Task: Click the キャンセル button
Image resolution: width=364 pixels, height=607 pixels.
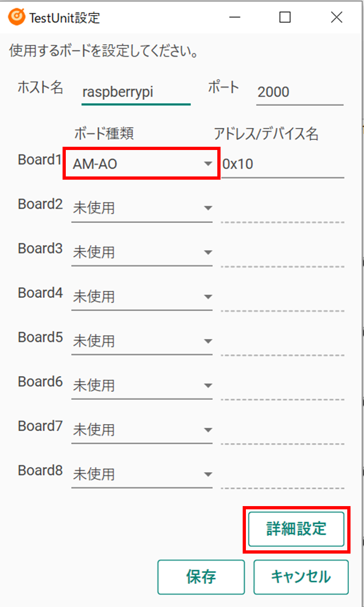Action: point(300,577)
